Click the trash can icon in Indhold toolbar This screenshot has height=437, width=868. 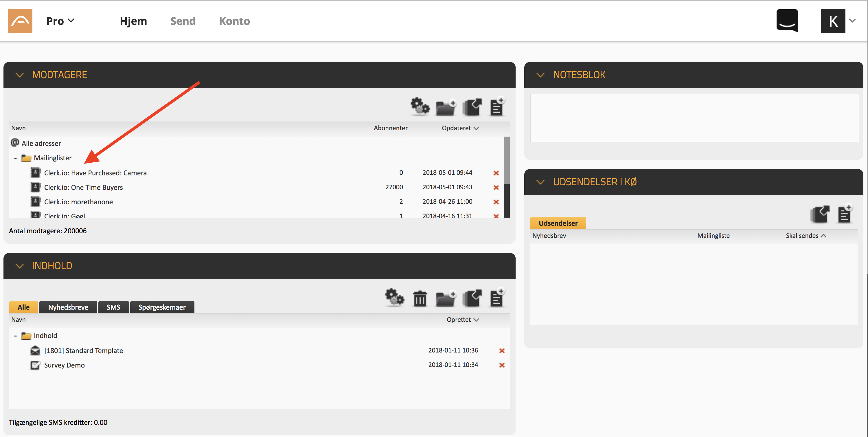click(420, 299)
